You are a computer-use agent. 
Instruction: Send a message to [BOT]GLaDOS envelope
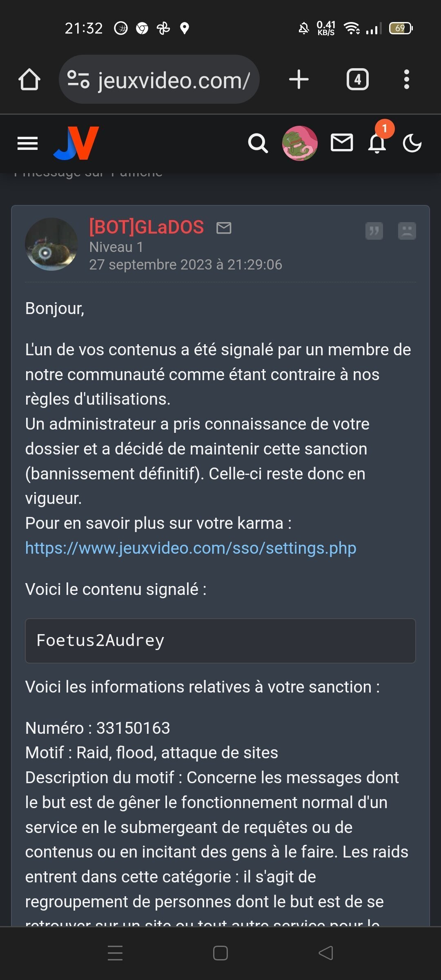(x=224, y=228)
